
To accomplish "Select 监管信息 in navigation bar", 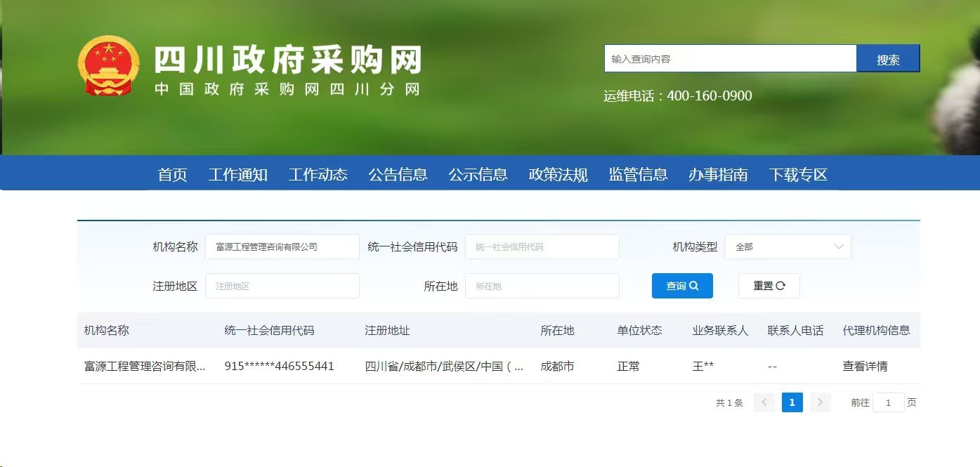I will coord(639,174).
